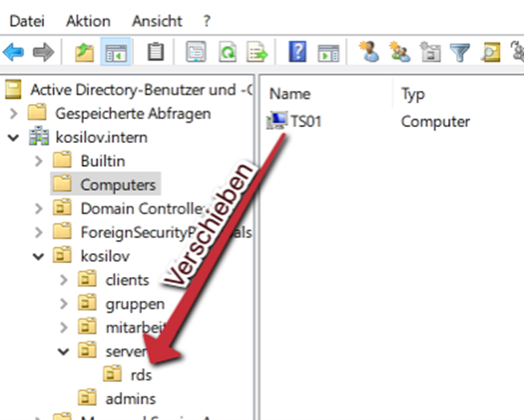
Task: Open Properties via the sheet icon
Action: click(196, 52)
